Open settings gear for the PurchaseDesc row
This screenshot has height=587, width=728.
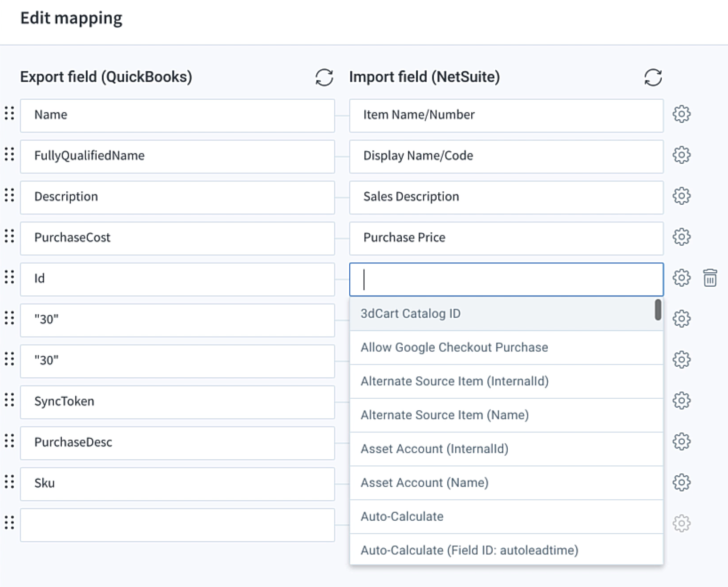pyautogui.click(x=681, y=441)
